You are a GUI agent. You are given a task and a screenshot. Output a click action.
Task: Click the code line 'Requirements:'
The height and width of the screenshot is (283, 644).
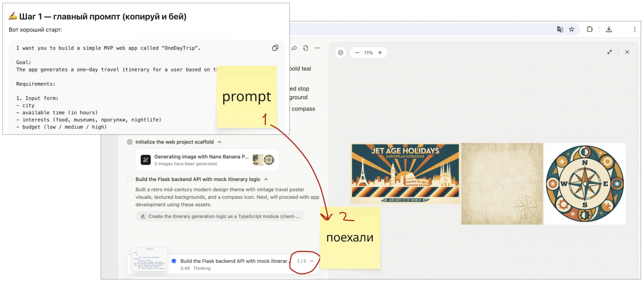(36, 84)
